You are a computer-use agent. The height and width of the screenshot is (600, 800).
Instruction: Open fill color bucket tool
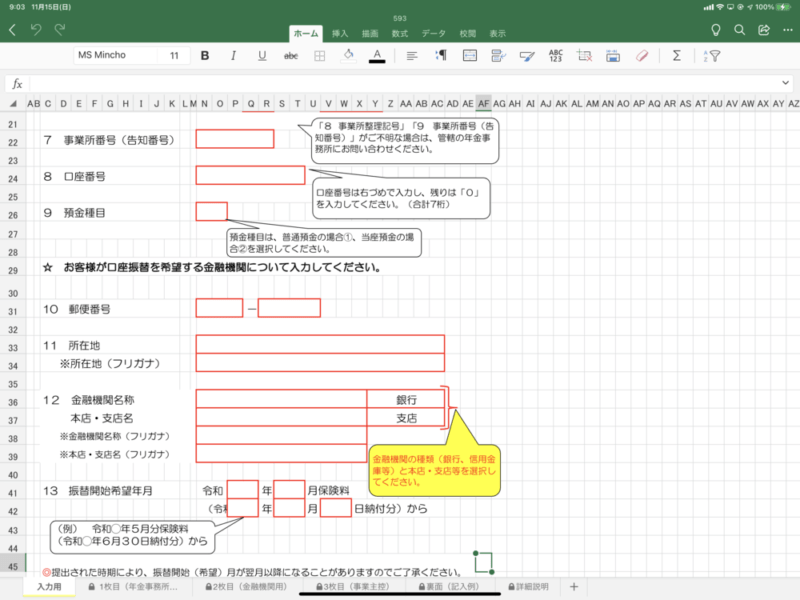click(348, 55)
